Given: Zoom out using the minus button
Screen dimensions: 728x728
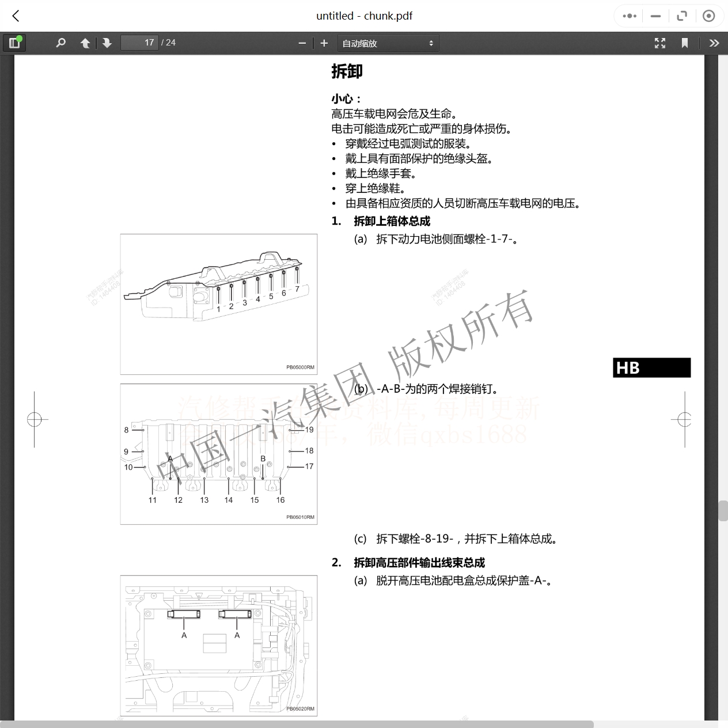Looking at the screenshot, I should coord(302,43).
